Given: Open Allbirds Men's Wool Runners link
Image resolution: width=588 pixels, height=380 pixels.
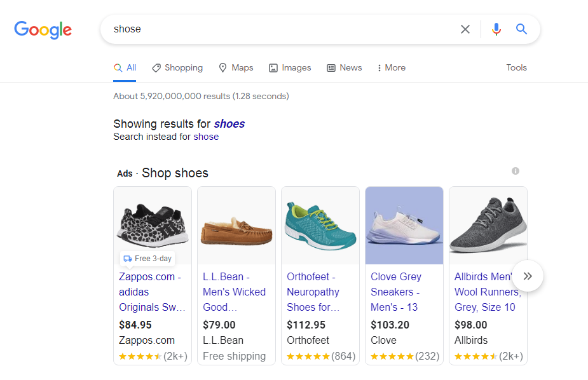Looking at the screenshot, I should [x=488, y=292].
